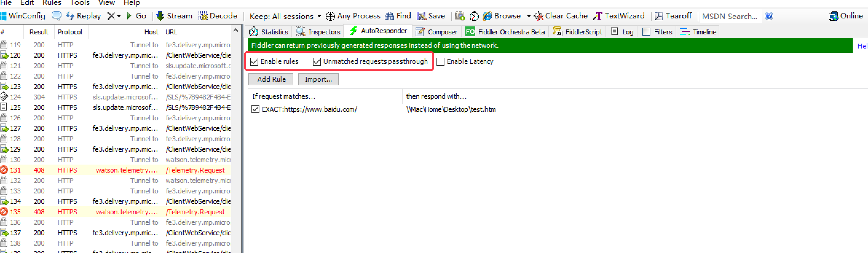Click the timer stopwatch icon
This screenshot has width=868, height=253.
(x=474, y=16)
